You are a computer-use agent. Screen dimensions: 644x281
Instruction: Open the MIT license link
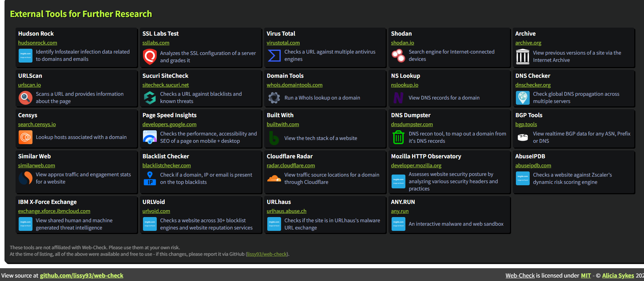pos(586,275)
